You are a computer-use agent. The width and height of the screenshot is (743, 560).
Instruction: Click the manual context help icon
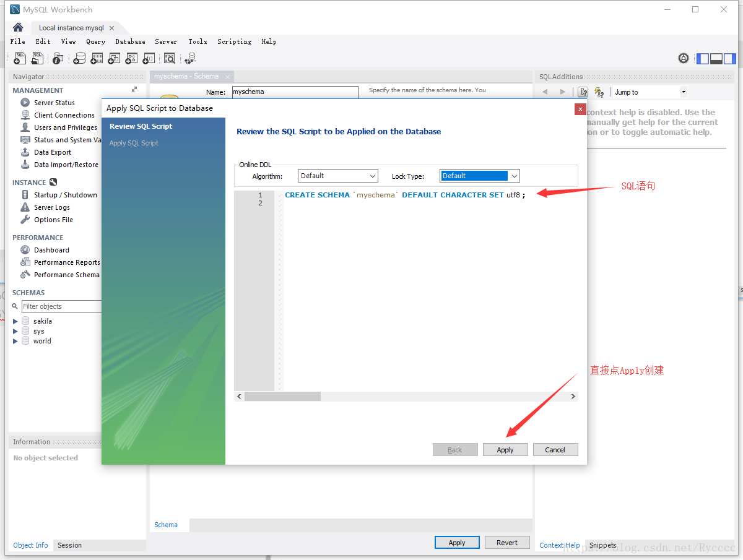point(599,92)
